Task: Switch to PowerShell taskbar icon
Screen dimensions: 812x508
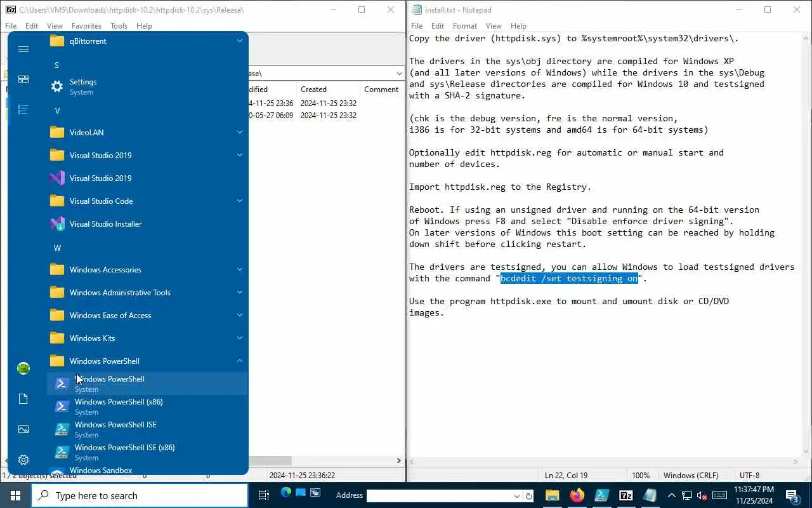Action: pyautogui.click(x=601, y=495)
